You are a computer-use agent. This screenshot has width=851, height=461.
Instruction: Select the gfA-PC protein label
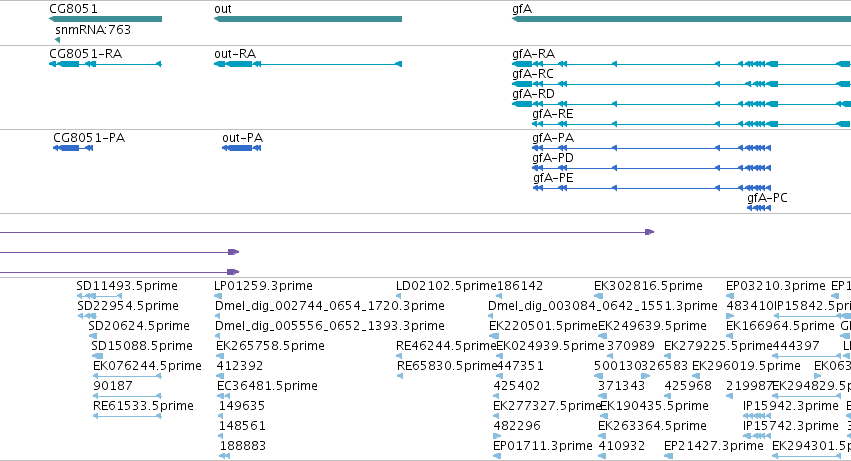coord(767,198)
